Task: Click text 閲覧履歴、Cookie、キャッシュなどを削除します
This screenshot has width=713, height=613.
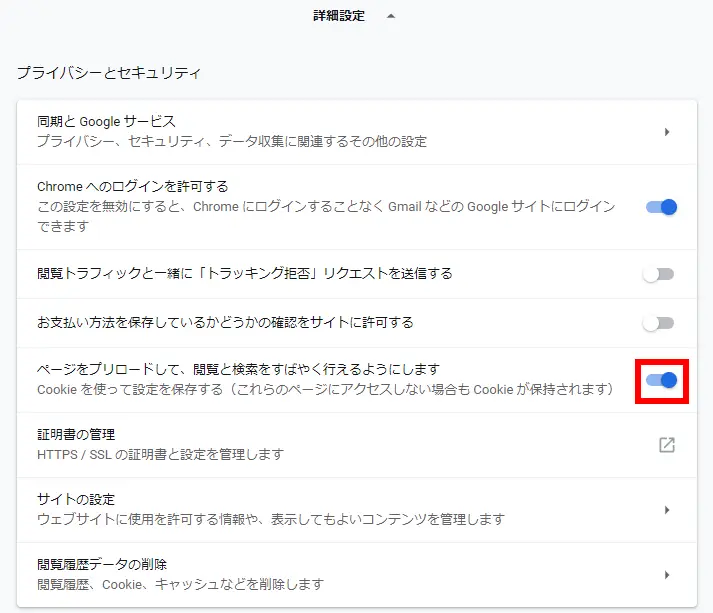Action: pyautogui.click(x=181, y=584)
